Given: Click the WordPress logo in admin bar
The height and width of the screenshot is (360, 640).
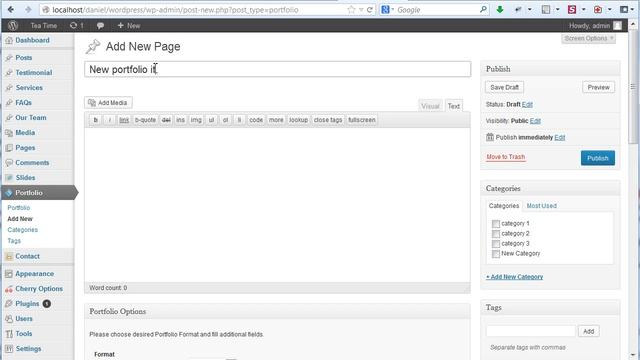Looking at the screenshot, I should coord(13,25).
